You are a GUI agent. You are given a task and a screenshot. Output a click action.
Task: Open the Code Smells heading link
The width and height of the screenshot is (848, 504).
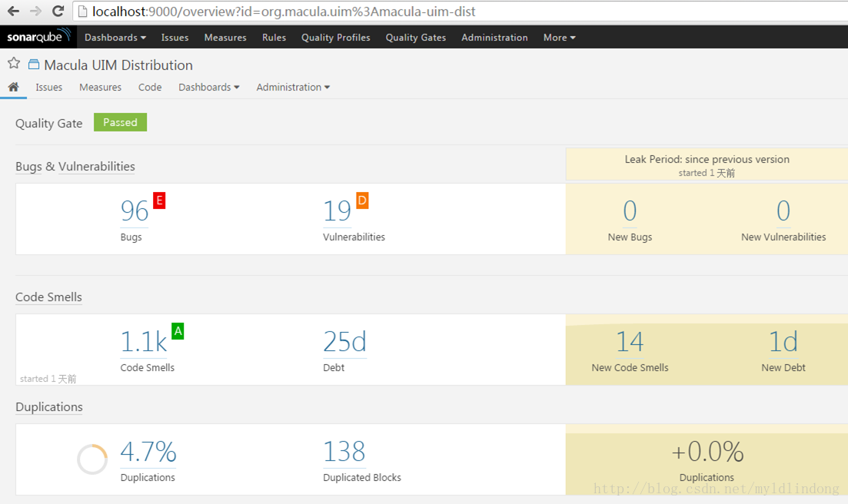click(x=48, y=297)
